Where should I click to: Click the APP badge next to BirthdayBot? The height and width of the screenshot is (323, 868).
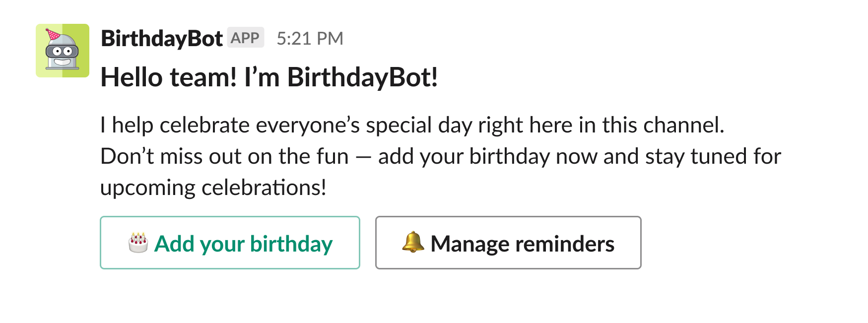coord(245,37)
